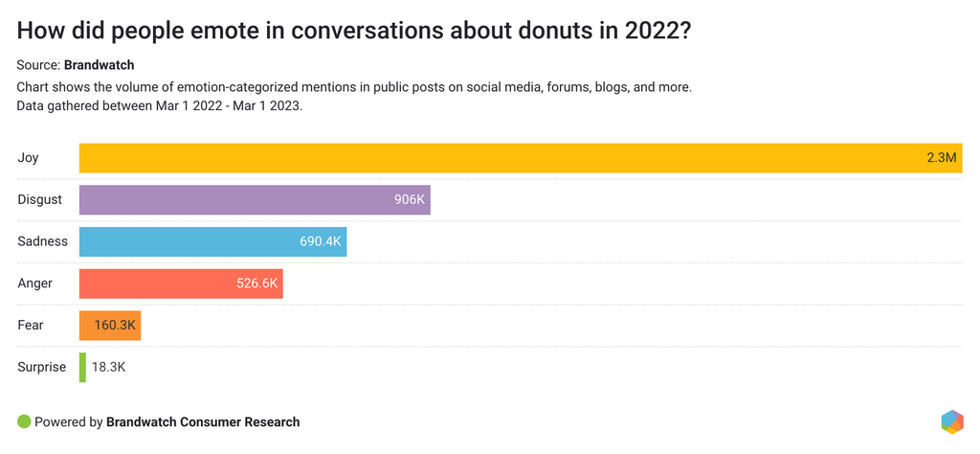Click the Surprise category label
Image resolution: width=980 pixels, height=454 pixels.
41,367
